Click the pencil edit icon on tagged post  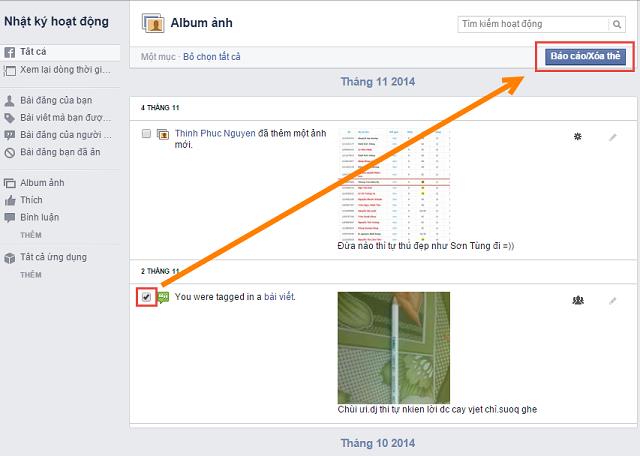tap(613, 301)
